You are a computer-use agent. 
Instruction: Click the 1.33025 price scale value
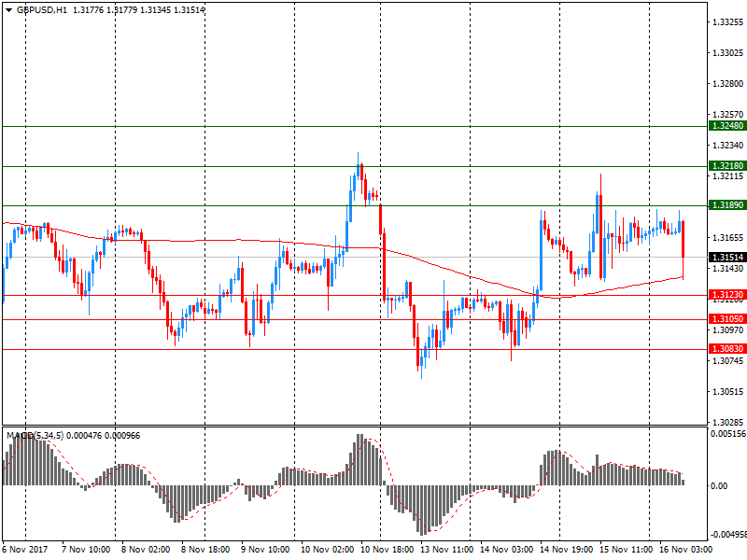(727, 53)
